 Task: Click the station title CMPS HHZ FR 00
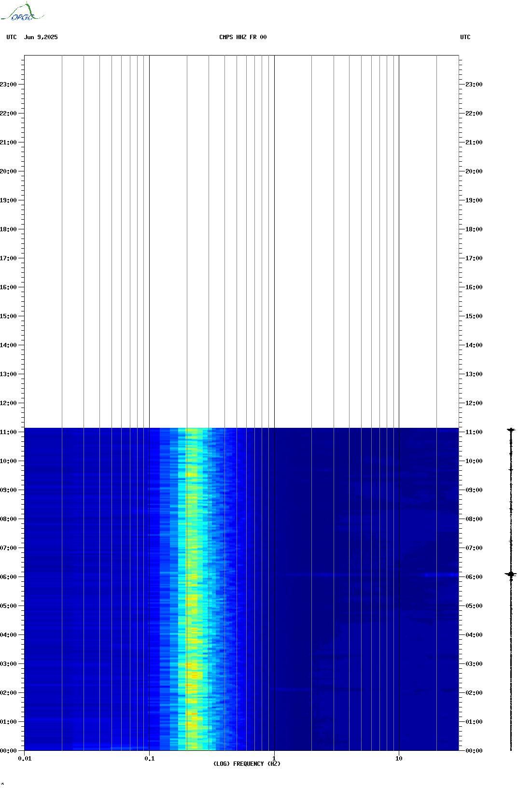coord(243,37)
